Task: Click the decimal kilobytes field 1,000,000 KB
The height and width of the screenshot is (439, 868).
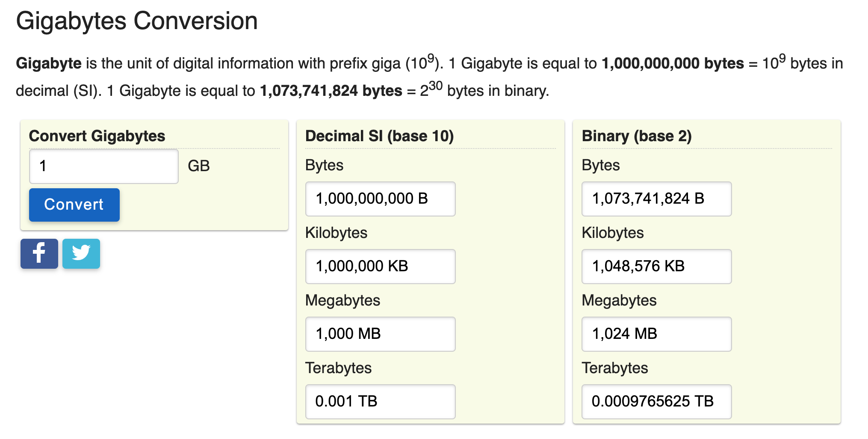Action: point(380,266)
